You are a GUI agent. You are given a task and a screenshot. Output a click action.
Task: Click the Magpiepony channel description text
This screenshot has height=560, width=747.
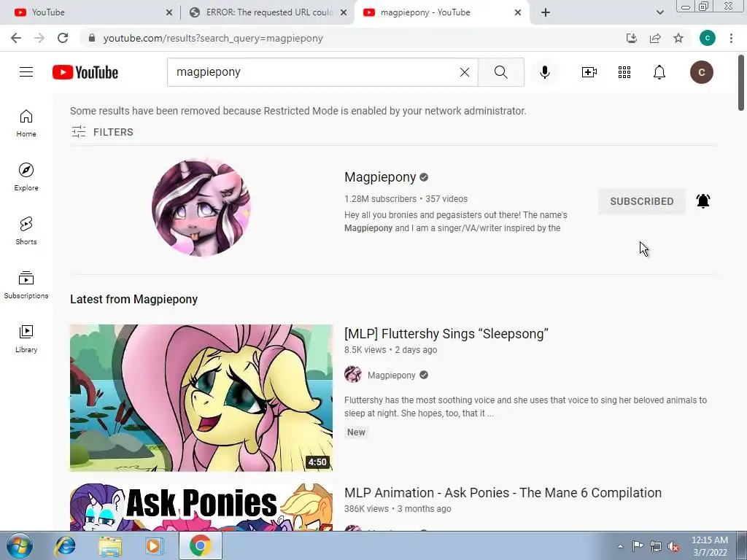pos(456,222)
